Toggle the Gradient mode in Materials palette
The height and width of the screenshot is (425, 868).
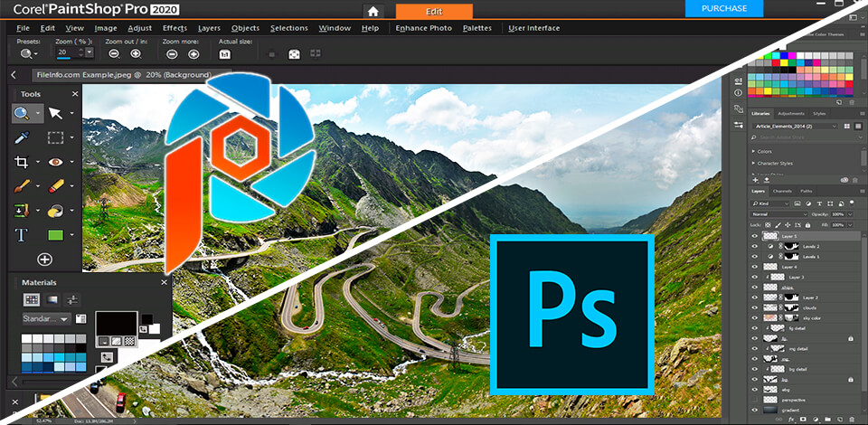[52, 300]
